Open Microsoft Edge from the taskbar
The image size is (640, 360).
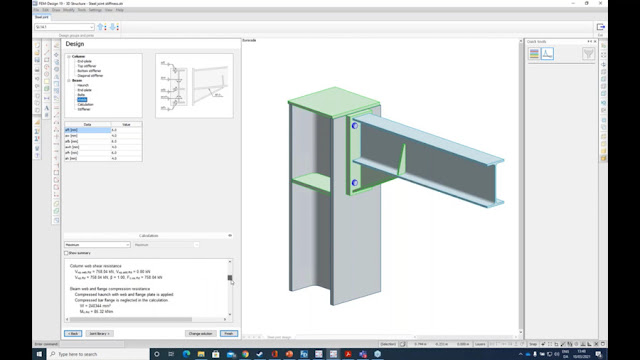tap(187, 354)
